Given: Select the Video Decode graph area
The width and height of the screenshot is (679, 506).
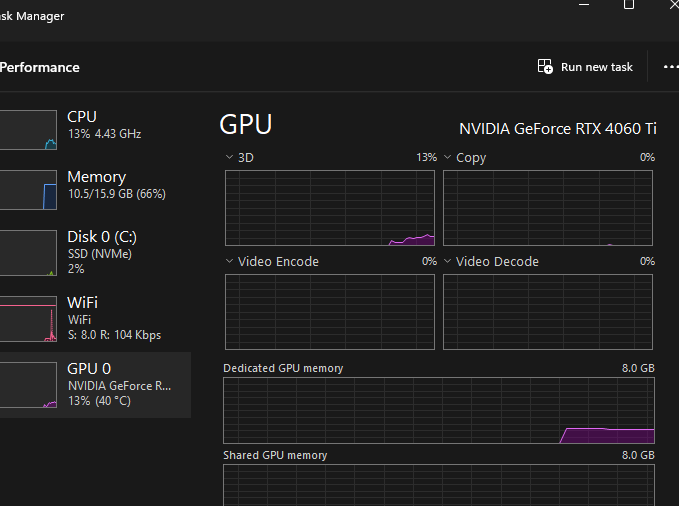Looking at the screenshot, I should pyautogui.click(x=548, y=311).
